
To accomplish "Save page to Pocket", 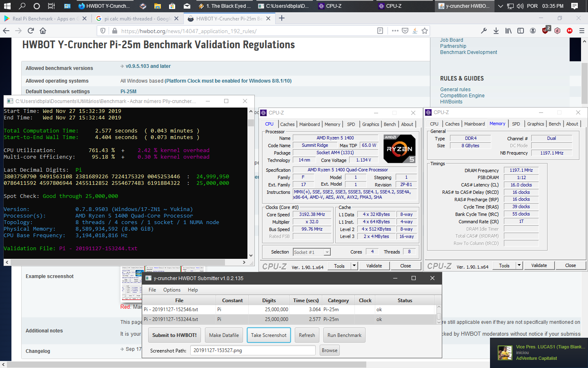I will 405,31.
